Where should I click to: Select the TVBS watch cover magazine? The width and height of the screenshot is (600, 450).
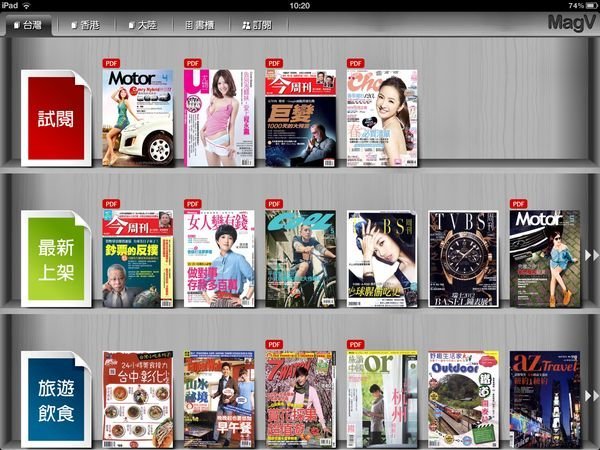tap(464, 258)
